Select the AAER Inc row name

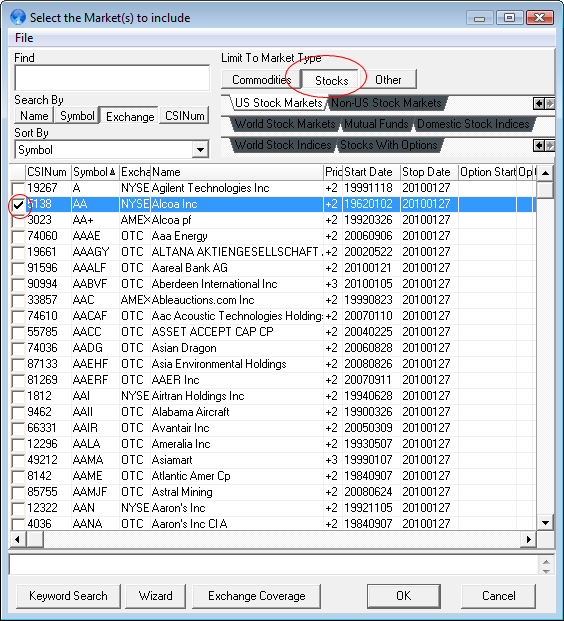pyautogui.click(x=175, y=380)
